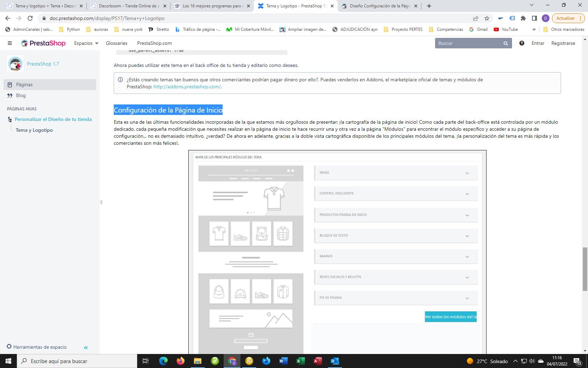The width and height of the screenshot is (588, 368).
Task: Switch to Los 16 mejores programas tab
Action: pos(212,6)
